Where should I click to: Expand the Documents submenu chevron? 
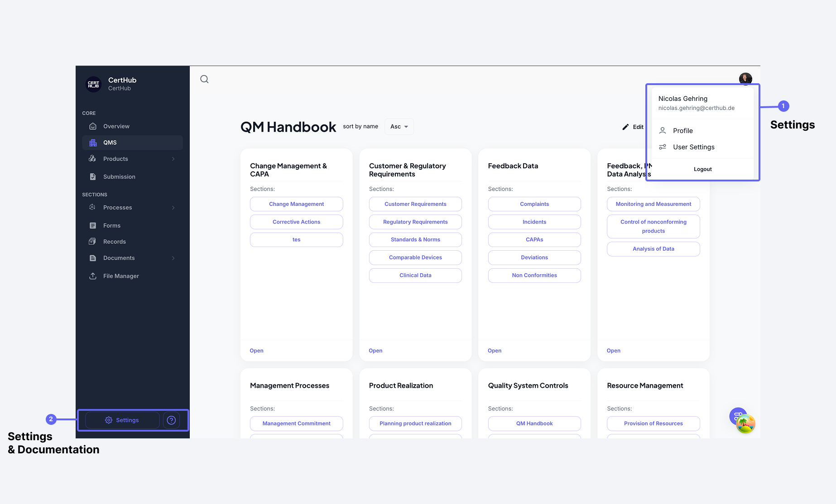(x=173, y=258)
